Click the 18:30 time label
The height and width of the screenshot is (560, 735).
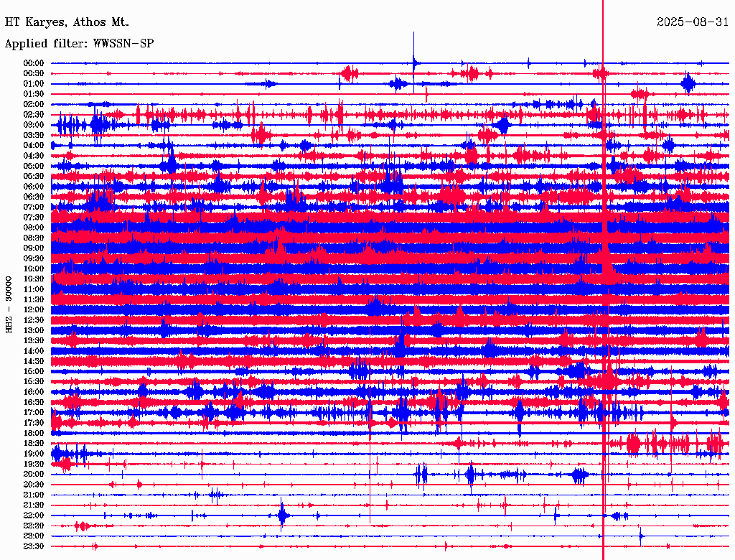[34, 443]
